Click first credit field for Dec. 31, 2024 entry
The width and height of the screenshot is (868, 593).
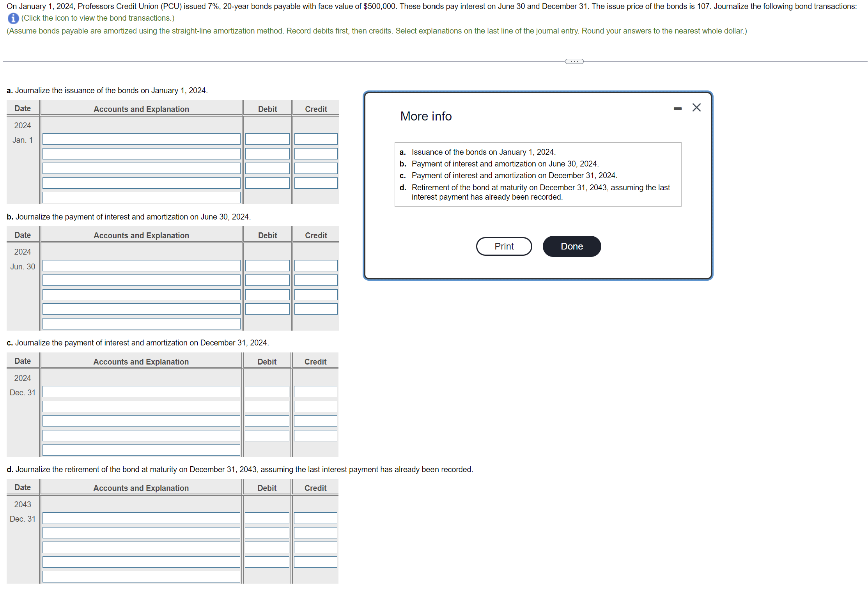coord(315,392)
